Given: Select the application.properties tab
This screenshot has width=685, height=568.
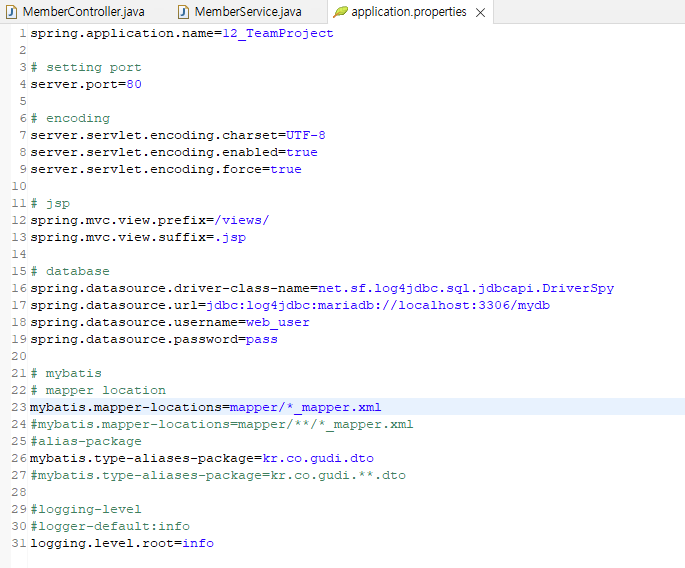Looking at the screenshot, I should [x=409, y=12].
